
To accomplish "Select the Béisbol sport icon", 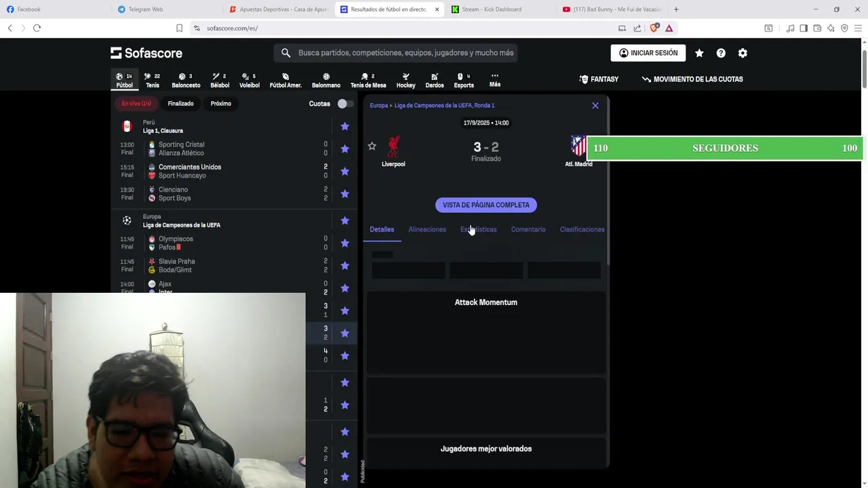I will 220,80.
